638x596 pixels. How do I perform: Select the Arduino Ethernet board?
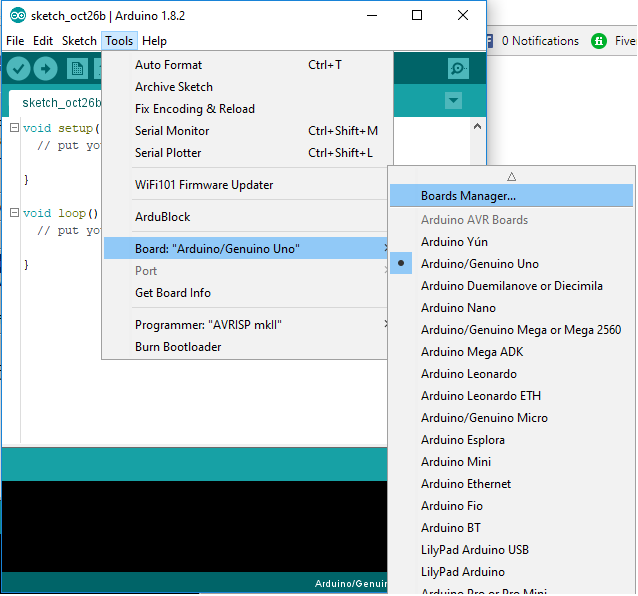pyautogui.click(x=511, y=484)
